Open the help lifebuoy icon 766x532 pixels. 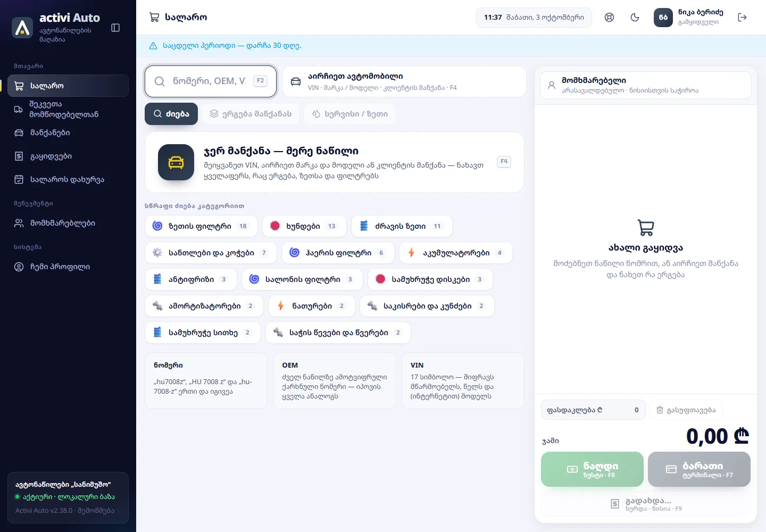point(609,17)
